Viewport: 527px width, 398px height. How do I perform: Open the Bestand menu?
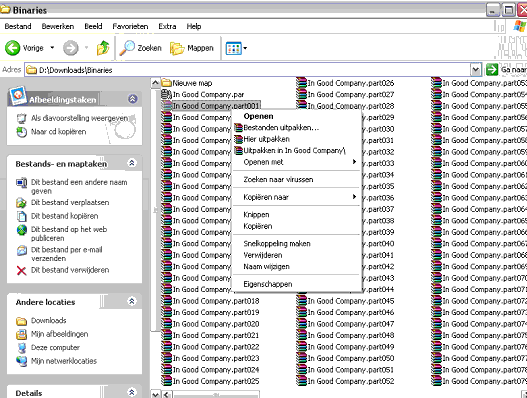point(18,26)
